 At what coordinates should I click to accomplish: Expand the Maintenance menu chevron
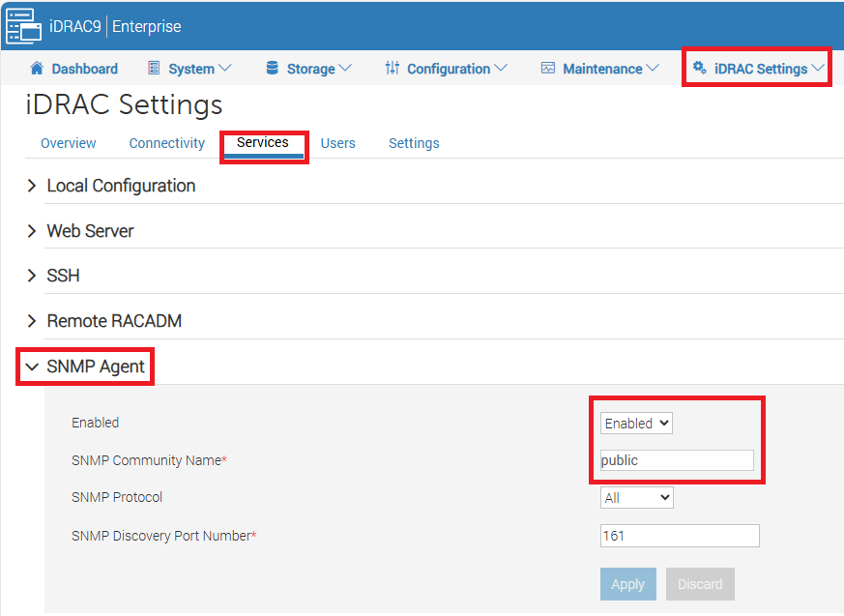coord(653,68)
